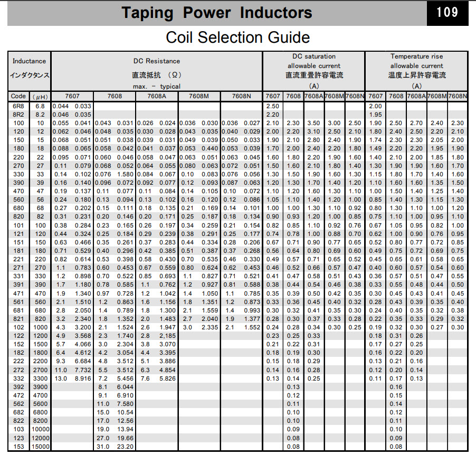
Task: Select inductance value 3900
Action: 40,386
